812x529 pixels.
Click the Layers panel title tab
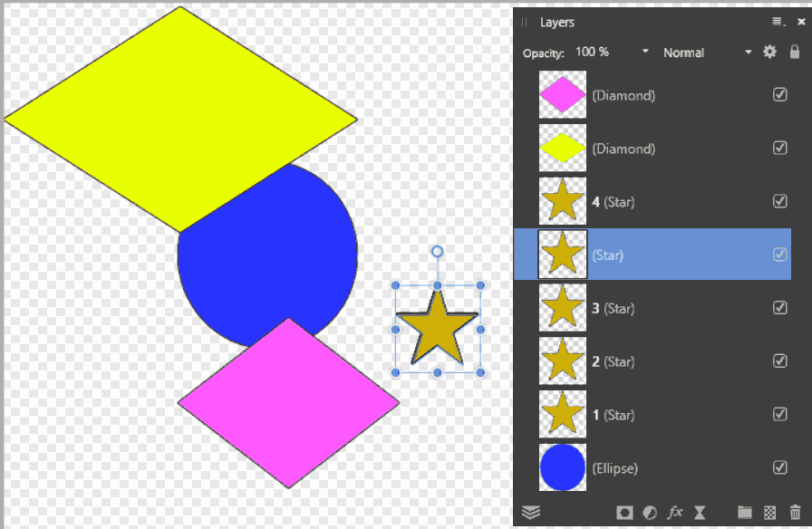(556, 23)
